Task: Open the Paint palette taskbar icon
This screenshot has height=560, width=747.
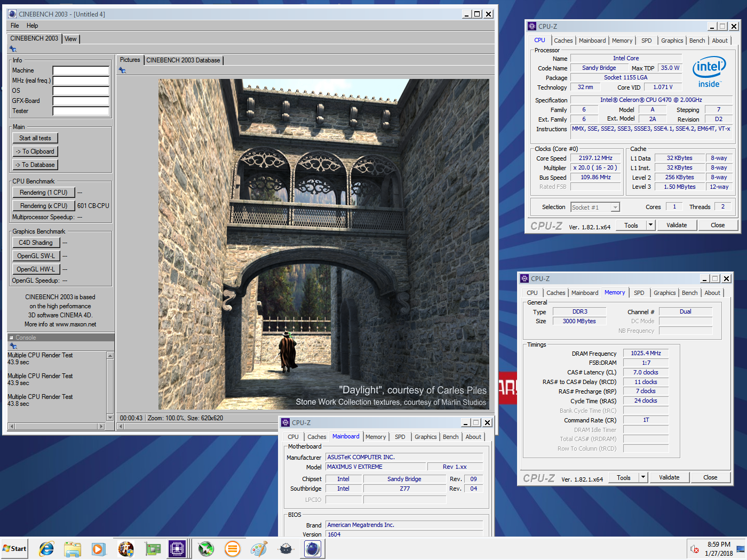Action: pyautogui.click(x=259, y=548)
